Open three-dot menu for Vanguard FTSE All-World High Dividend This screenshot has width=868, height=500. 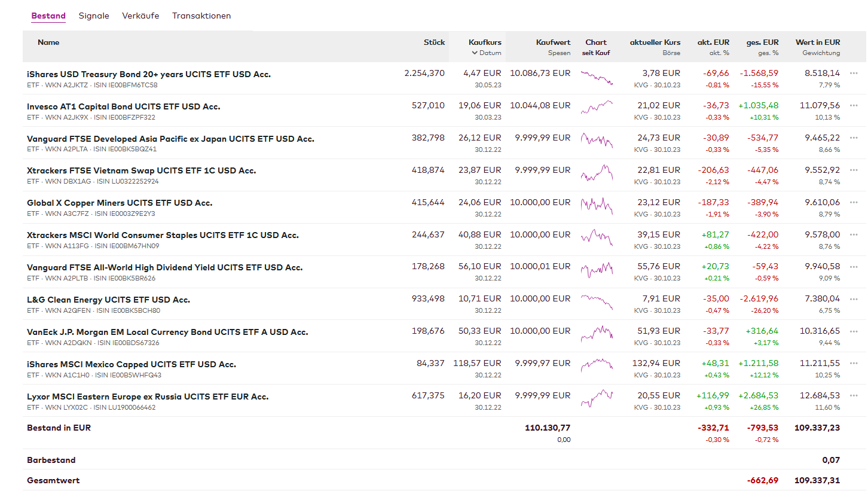(x=853, y=267)
